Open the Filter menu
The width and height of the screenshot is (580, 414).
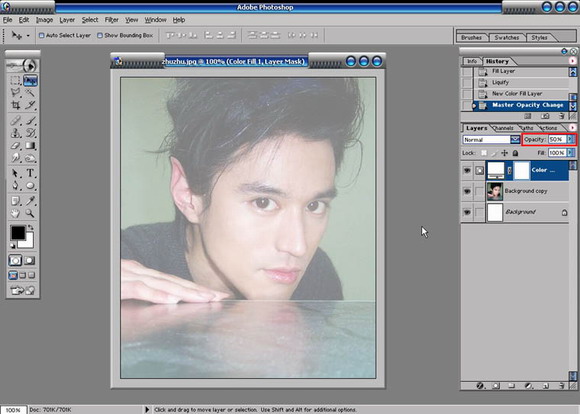tap(111, 20)
